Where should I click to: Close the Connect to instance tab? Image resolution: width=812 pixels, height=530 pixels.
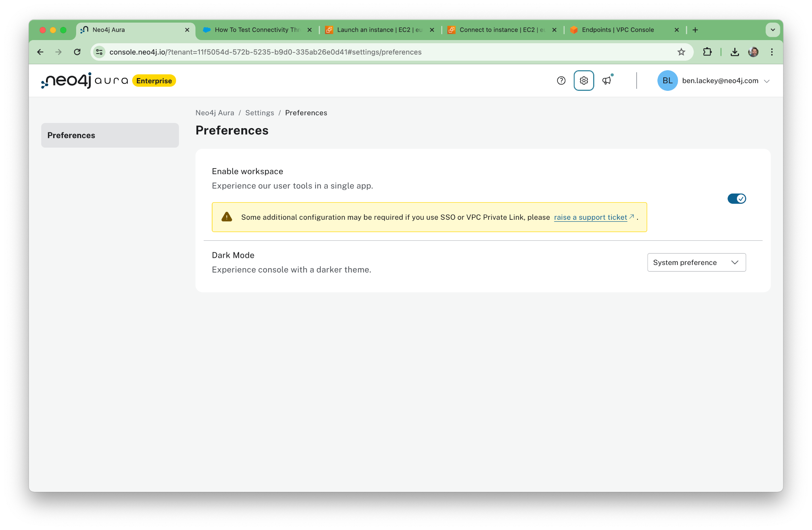tap(554, 30)
